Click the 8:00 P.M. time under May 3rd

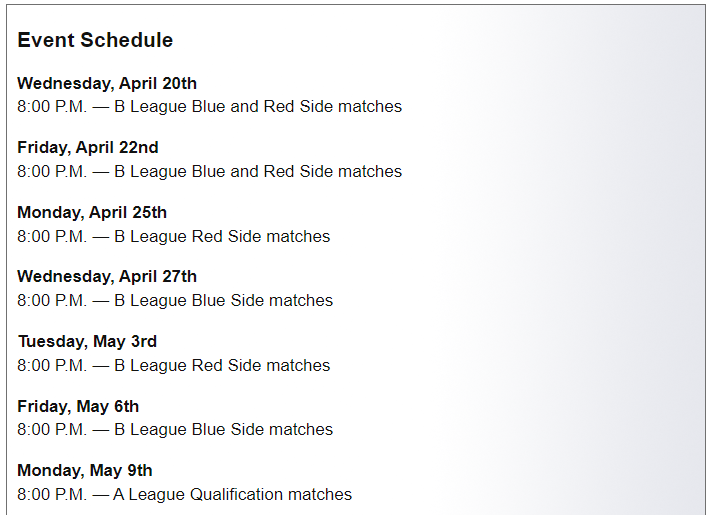[x=52, y=365]
